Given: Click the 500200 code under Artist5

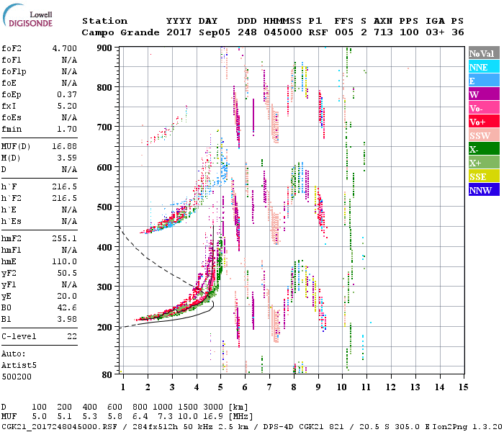Looking at the screenshot, I should [17, 377].
